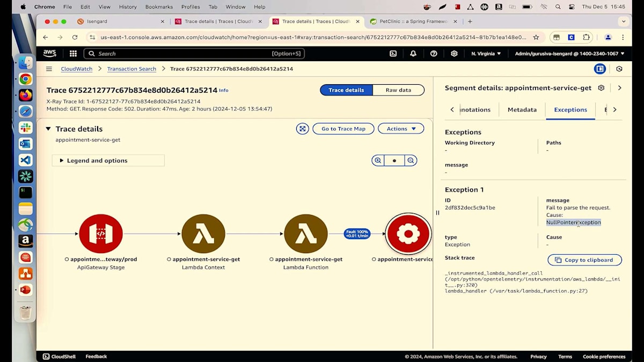Go to AWS console home via logo
Viewport: 644px width, 362px height.
pos(50,54)
